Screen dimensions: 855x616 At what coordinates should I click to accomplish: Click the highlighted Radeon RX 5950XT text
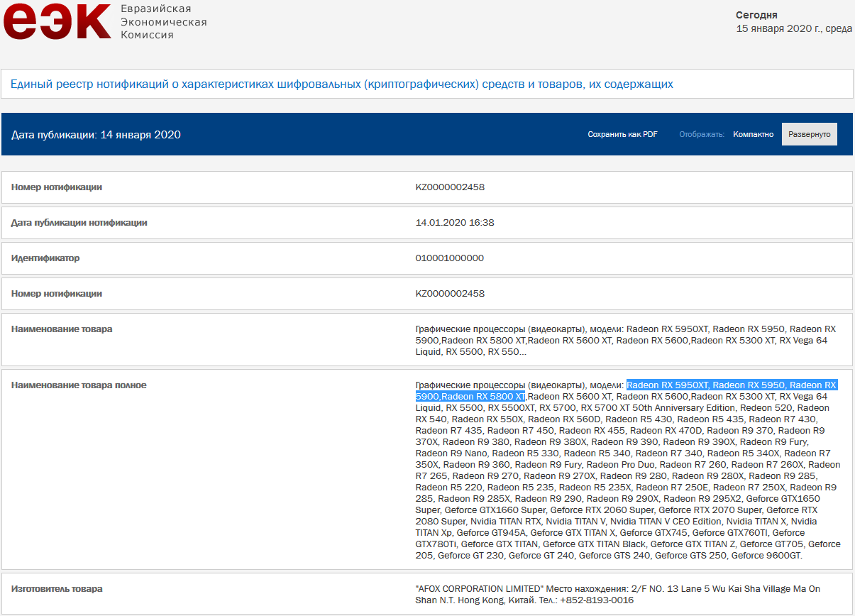[668, 385]
